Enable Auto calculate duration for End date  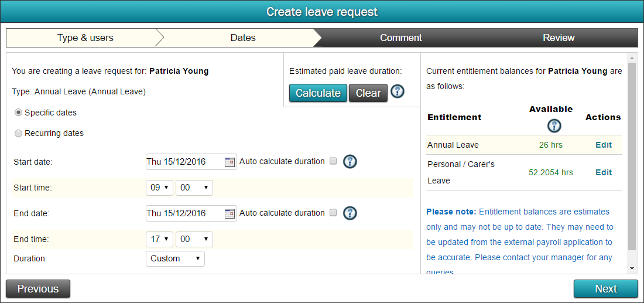coord(333,213)
